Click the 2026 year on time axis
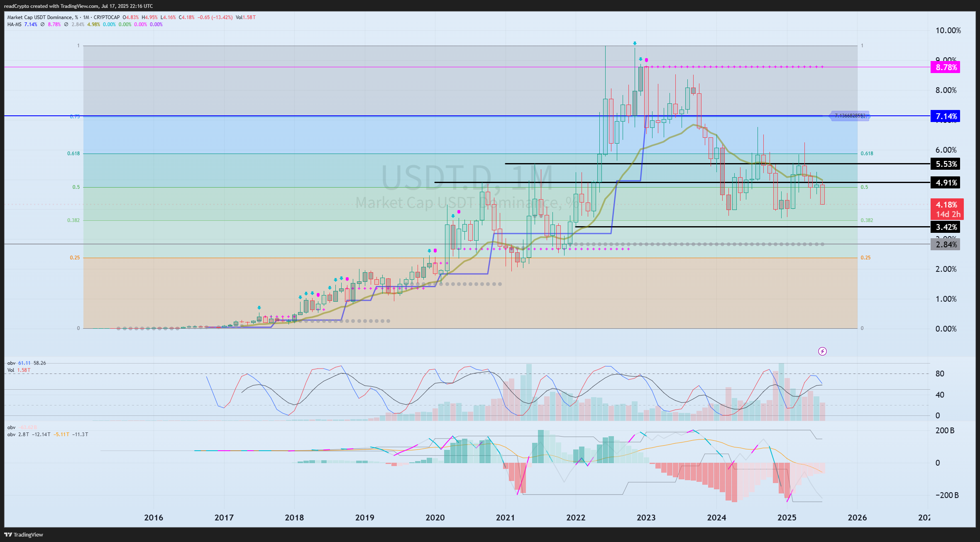This screenshot has height=542, width=980. click(857, 518)
